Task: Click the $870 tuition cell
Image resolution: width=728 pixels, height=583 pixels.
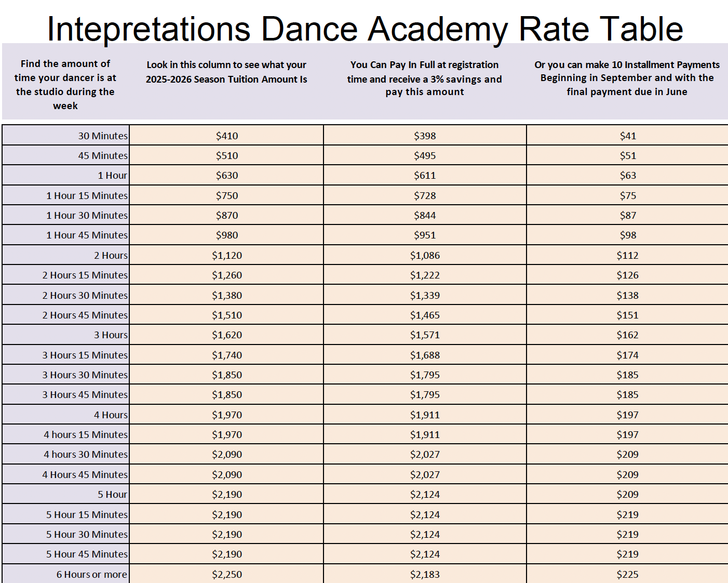Action: tap(227, 215)
